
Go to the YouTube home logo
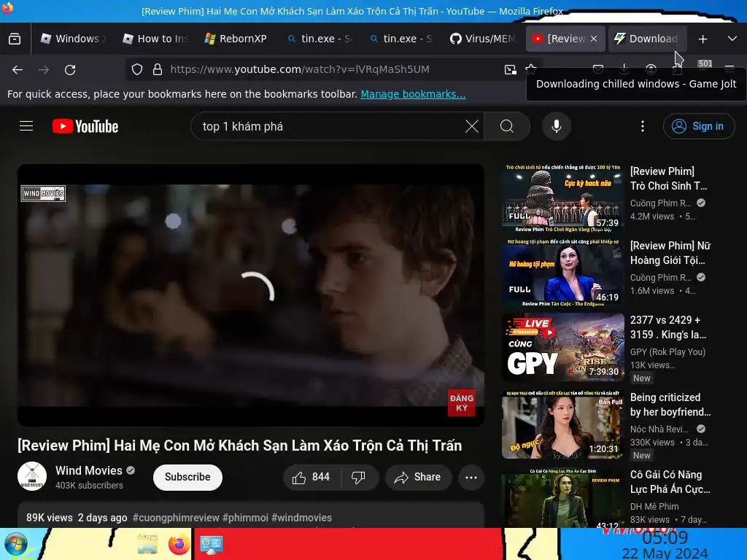point(85,126)
